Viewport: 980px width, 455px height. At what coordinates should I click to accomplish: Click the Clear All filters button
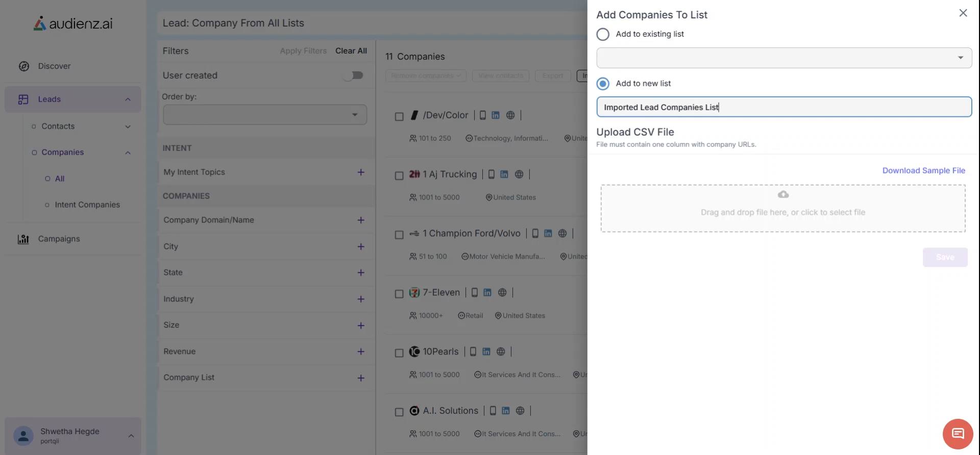point(351,51)
